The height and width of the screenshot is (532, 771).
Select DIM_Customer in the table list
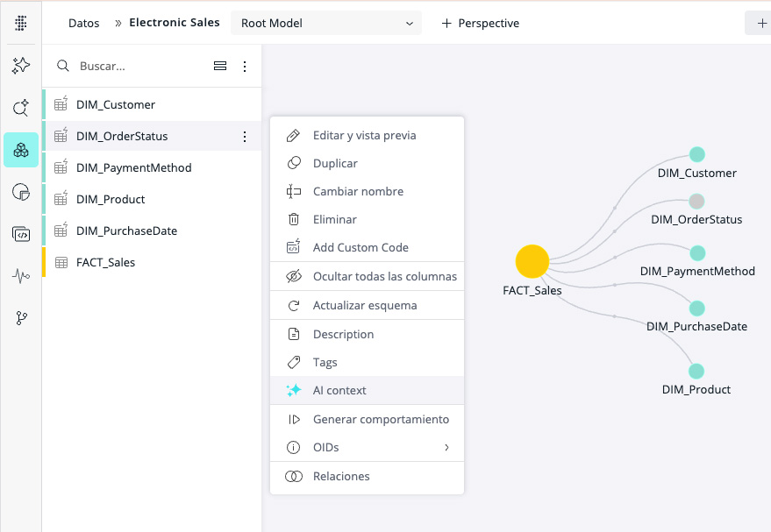click(153, 104)
